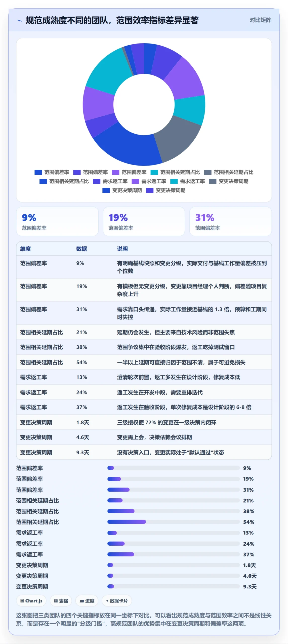Image resolution: width=288 pixels, height=644 pixels.
Task: Select the 31% 范围偏差率 data card
Action: coord(231,221)
